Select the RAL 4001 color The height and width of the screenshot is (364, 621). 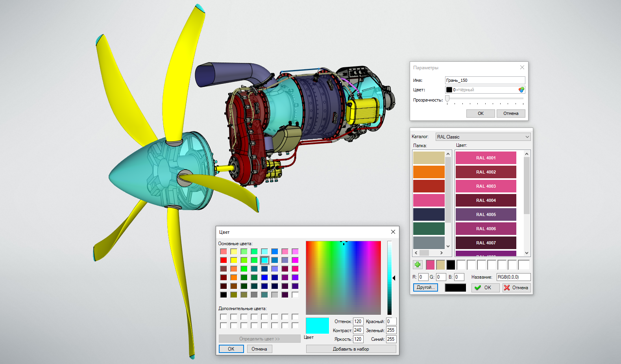[x=486, y=158]
